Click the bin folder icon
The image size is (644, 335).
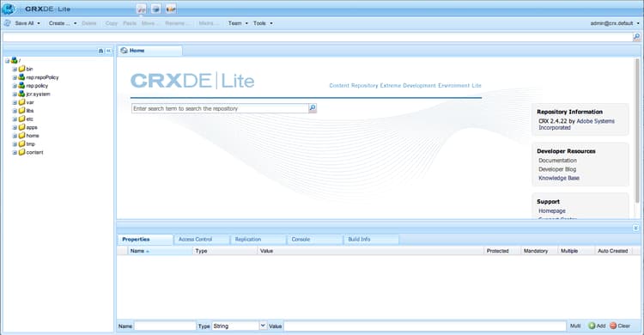(21, 69)
